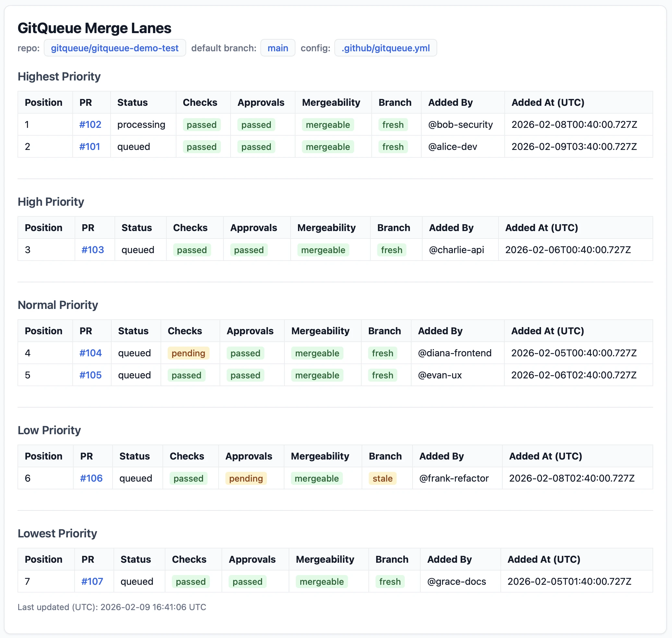Click the main default branch link
The width and height of the screenshot is (672, 638).
(x=278, y=48)
